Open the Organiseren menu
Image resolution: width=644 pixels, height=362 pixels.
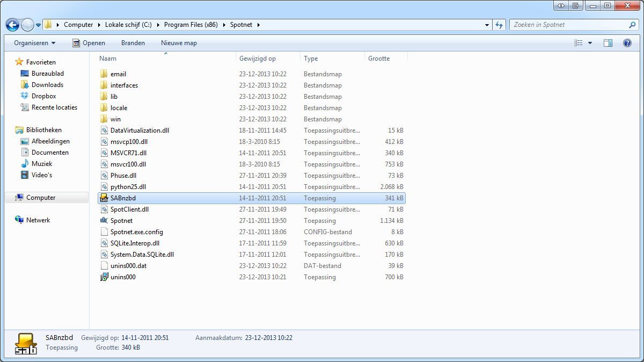pyautogui.click(x=35, y=43)
